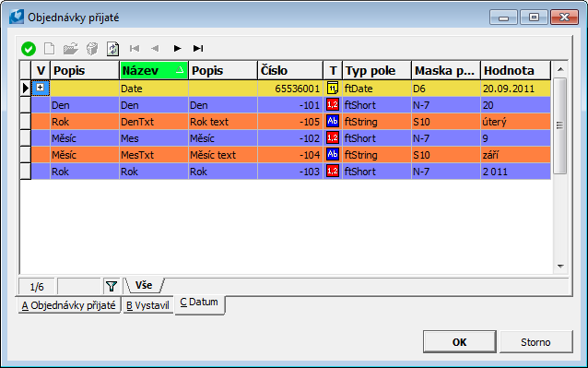
Task: Close the Objednávky přijaté window
Action: coord(564,18)
